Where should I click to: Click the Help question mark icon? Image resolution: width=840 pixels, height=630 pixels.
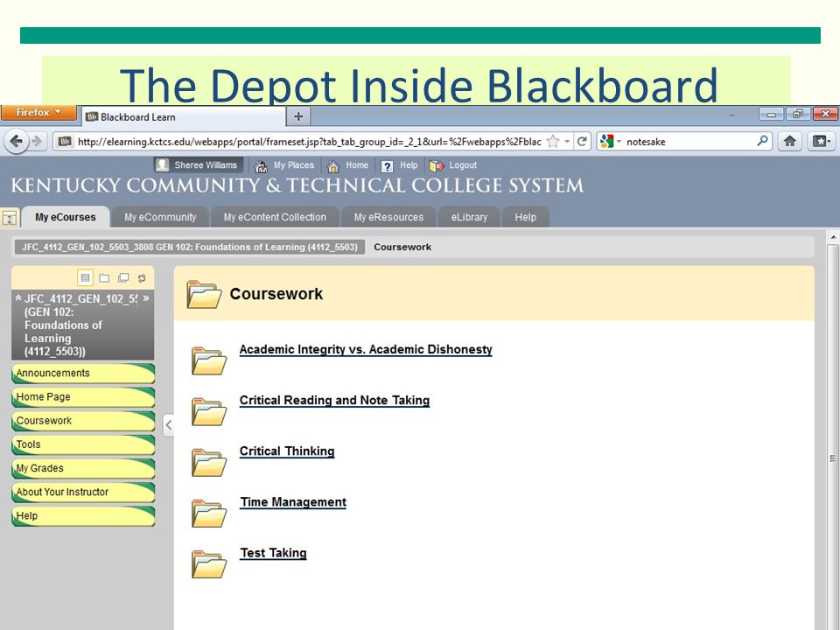point(387,166)
